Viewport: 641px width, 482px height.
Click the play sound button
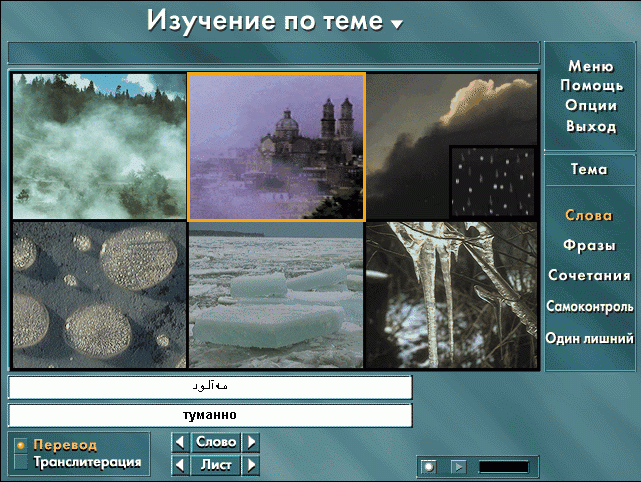point(458,466)
